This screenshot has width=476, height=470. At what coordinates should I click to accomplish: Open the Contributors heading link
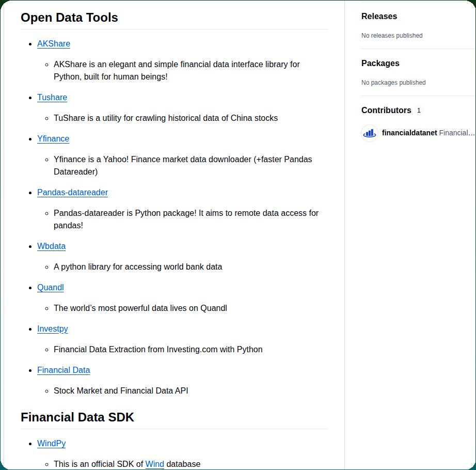[x=386, y=111]
